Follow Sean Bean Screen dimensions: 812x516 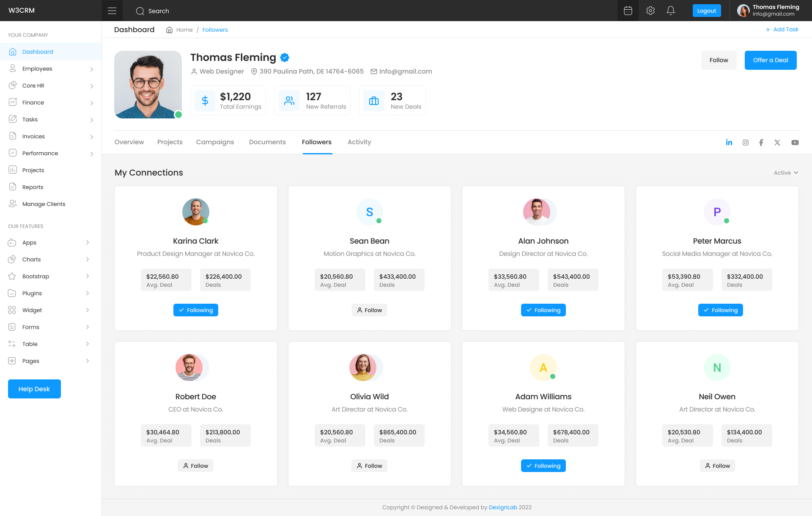369,310
